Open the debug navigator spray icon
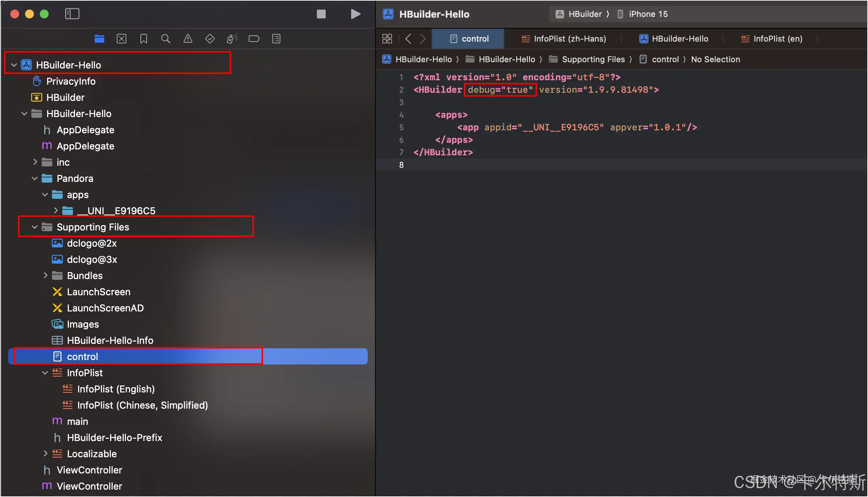The height and width of the screenshot is (497, 868). [232, 39]
